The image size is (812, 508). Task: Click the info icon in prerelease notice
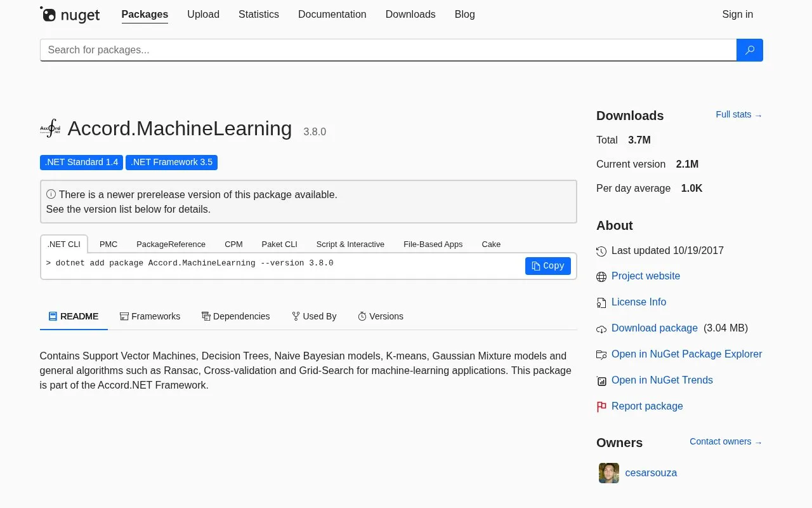[x=51, y=194]
